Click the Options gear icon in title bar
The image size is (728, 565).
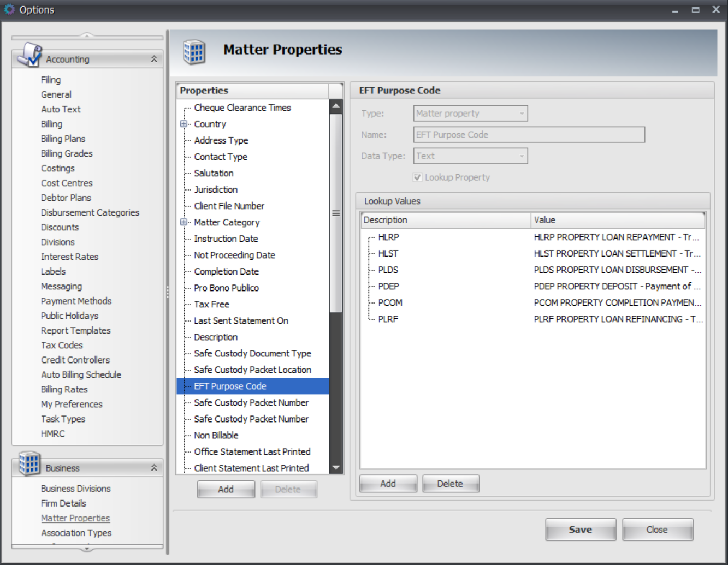click(x=9, y=9)
